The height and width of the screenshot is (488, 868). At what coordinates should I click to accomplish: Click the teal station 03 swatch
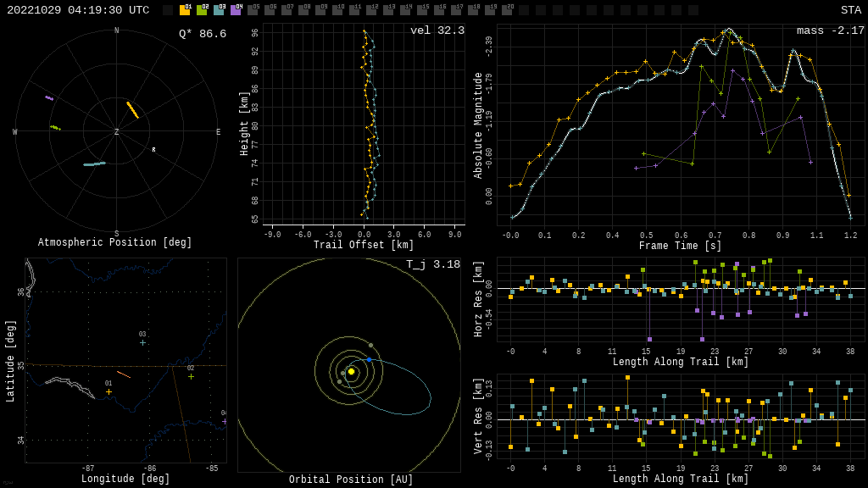(x=219, y=10)
